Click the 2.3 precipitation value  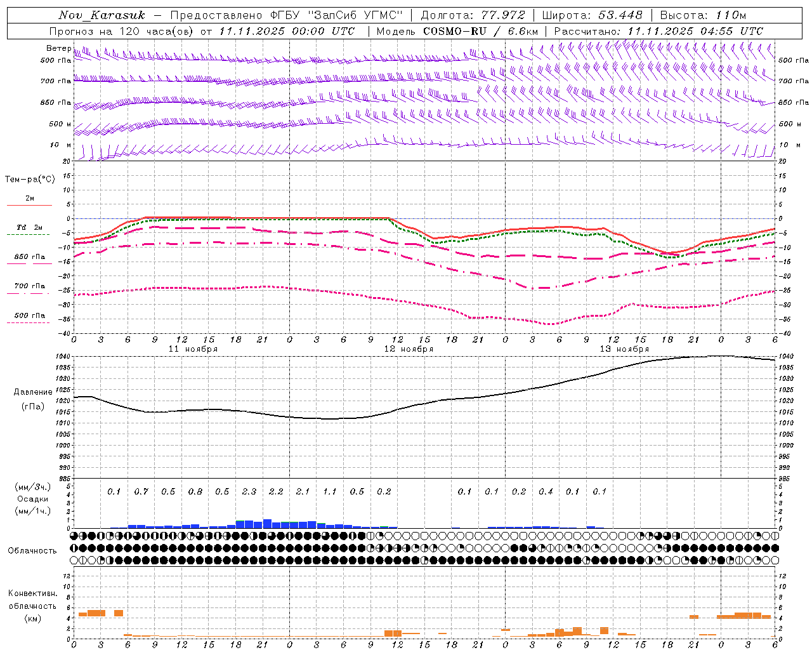click(x=249, y=492)
